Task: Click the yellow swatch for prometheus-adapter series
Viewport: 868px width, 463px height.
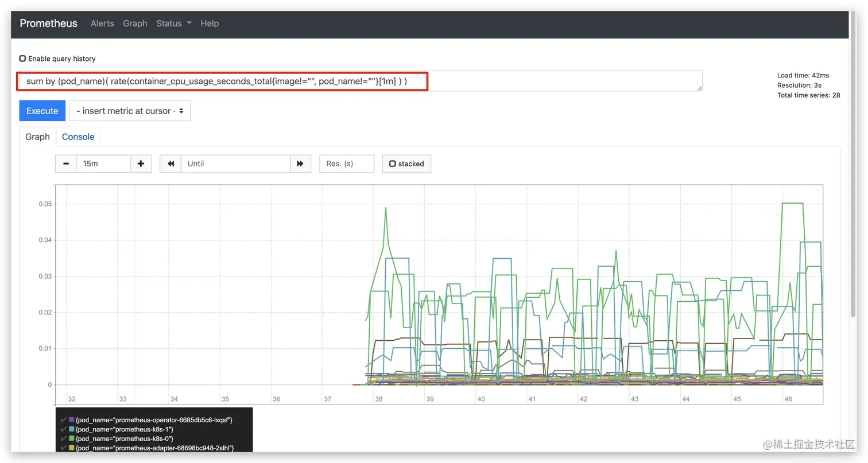Action: tap(72, 448)
